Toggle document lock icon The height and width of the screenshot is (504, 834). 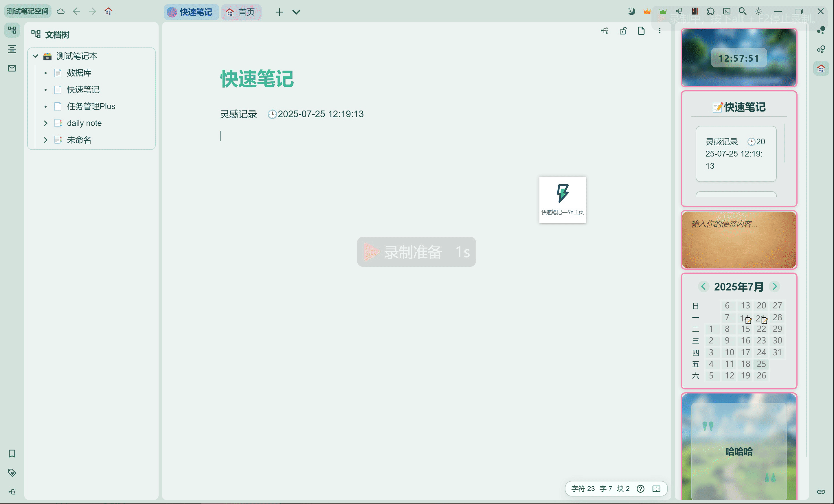point(623,31)
